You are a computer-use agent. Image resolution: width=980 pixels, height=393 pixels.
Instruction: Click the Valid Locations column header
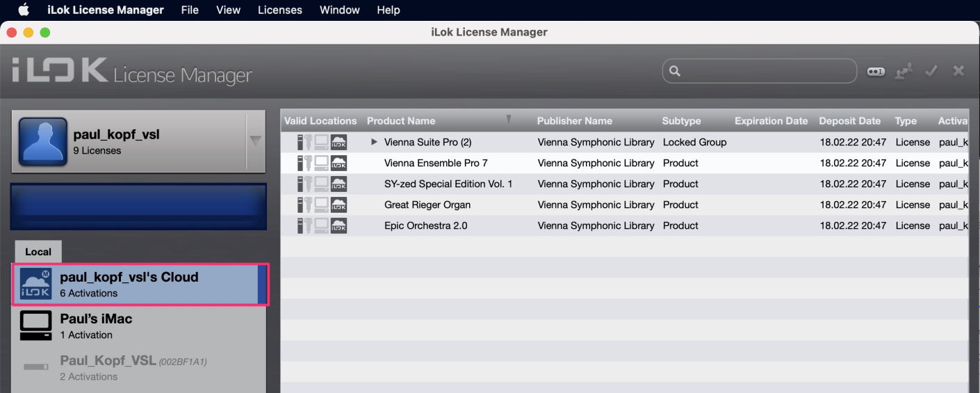click(320, 121)
